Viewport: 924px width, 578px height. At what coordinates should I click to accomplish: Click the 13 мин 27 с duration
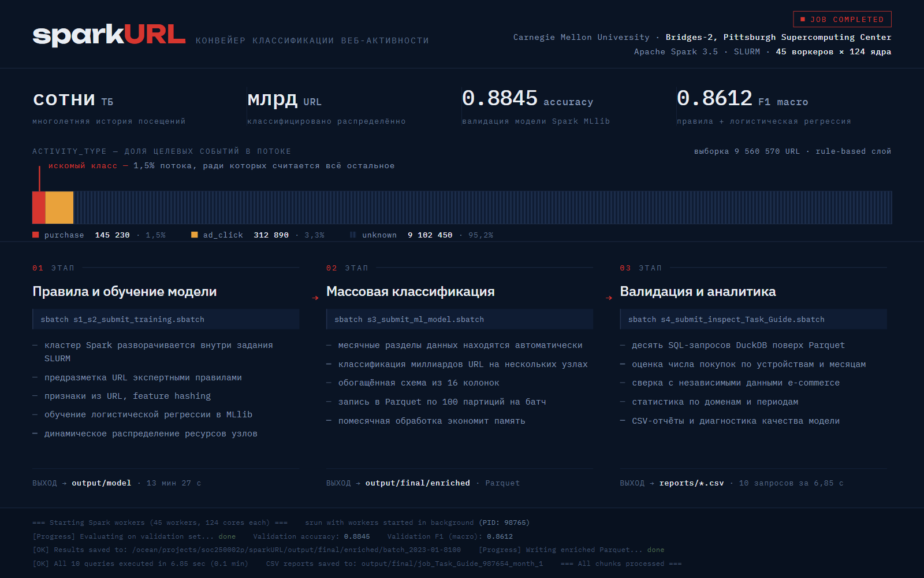174,483
